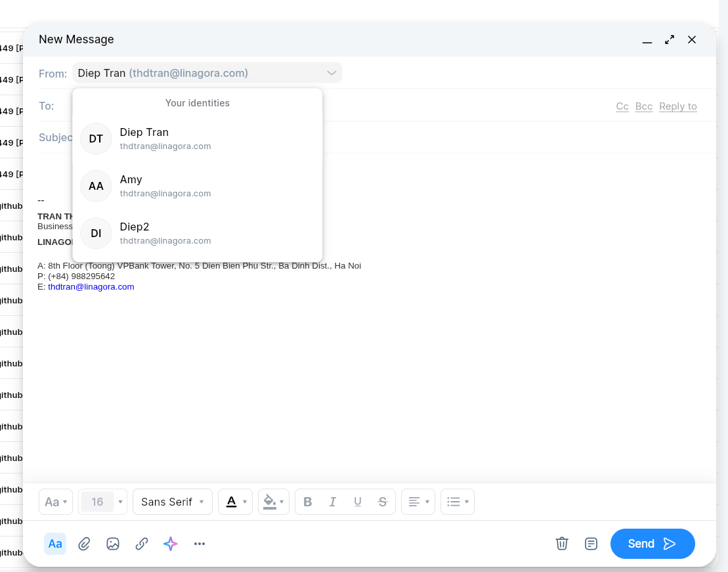Insert a hyperlink via chain icon
The height and width of the screenshot is (572, 728).
[x=142, y=544]
